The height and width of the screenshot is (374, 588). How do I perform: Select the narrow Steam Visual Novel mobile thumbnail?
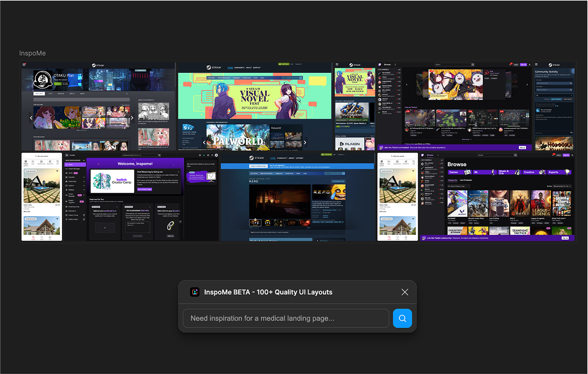pyautogui.click(x=355, y=106)
